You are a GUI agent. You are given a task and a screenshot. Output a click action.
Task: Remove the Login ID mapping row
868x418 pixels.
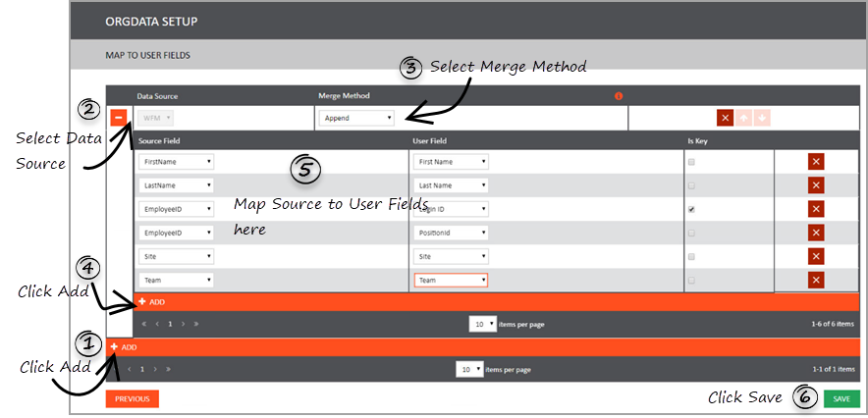click(x=815, y=209)
